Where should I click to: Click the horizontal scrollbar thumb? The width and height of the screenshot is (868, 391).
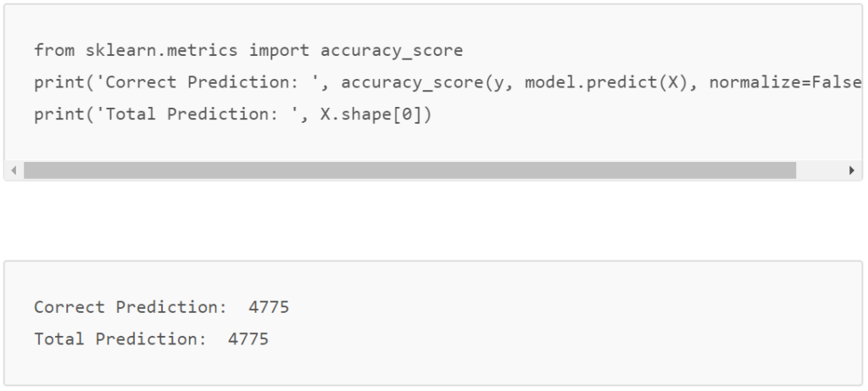pyautogui.click(x=409, y=170)
